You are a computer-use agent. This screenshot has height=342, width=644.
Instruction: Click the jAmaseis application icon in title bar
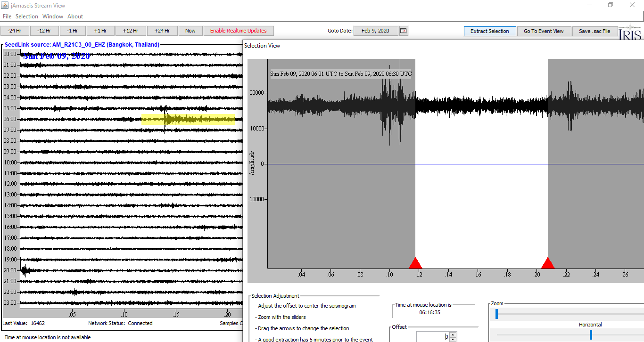[5, 5]
